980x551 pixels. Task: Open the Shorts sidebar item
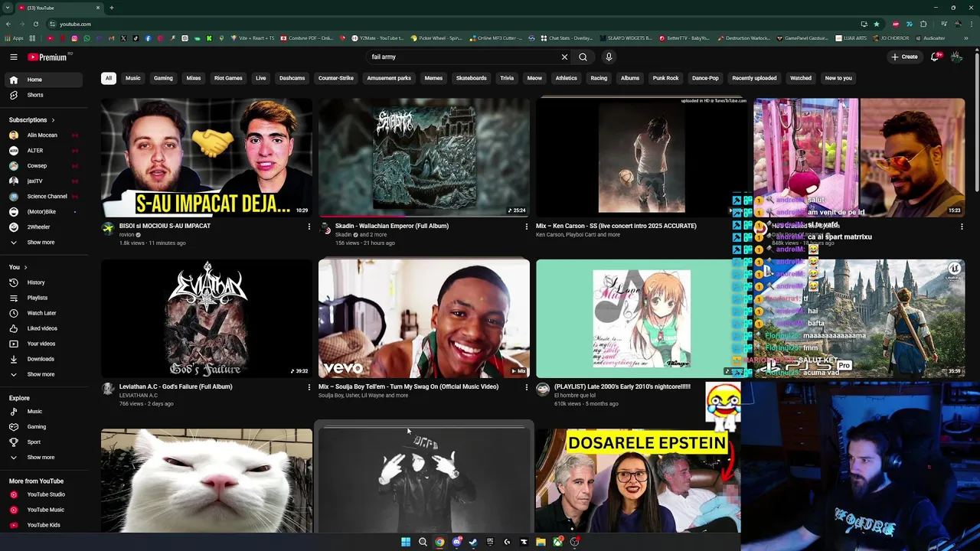[44, 95]
